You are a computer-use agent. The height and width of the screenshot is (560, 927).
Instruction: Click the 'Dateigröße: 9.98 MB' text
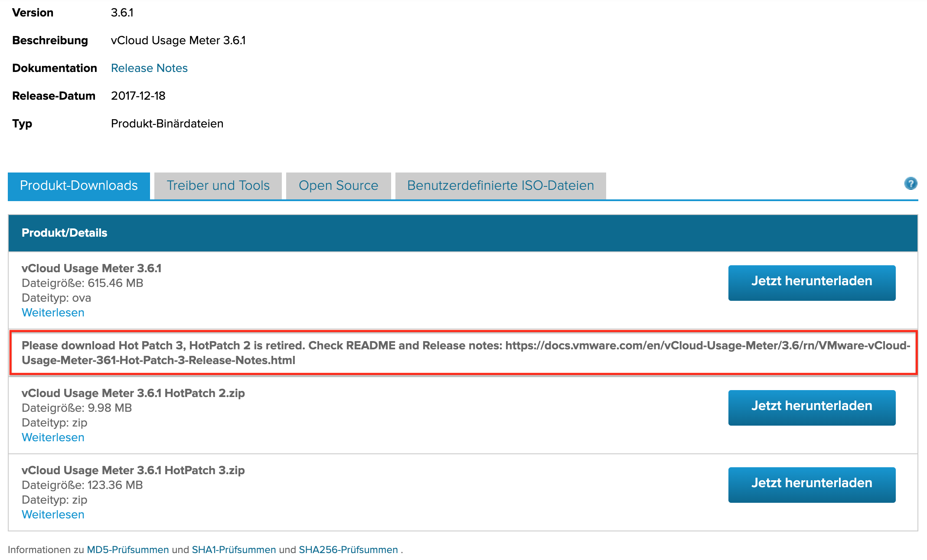pos(77,408)
